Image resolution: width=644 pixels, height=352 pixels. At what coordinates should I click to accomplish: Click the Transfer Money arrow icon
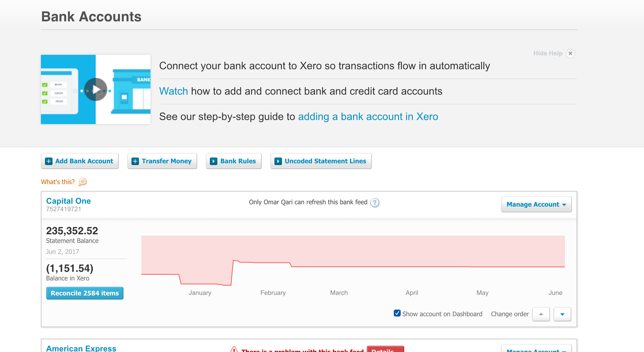click(x=135, y=161)
